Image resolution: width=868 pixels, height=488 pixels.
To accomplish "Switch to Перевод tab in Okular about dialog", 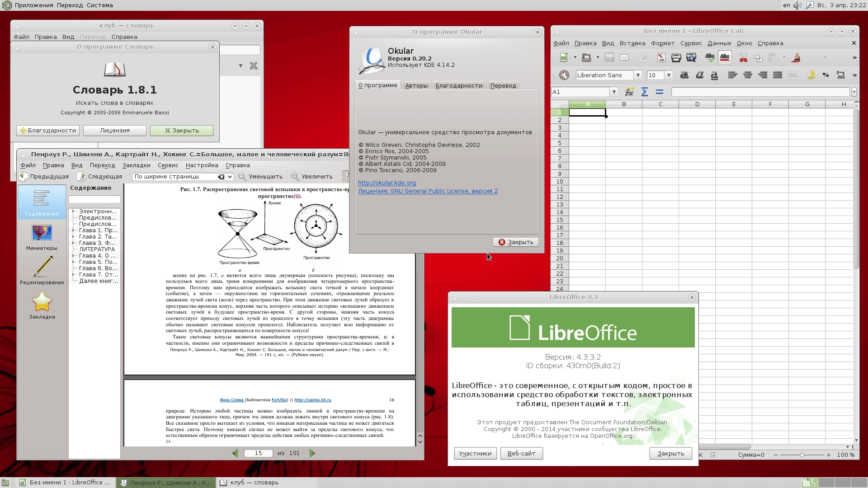I will tap(503, 85).
